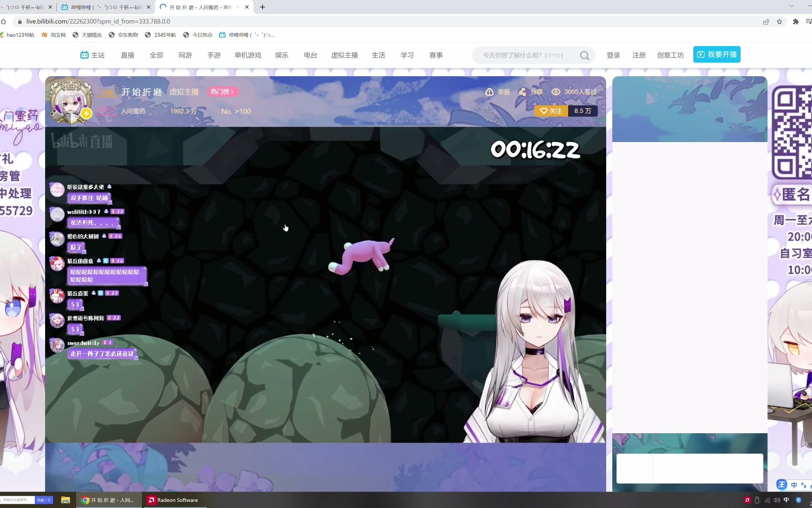Click the 虚拟主播 tag beside the title
This screenshot has width=812, height=508.
[184, 92]
